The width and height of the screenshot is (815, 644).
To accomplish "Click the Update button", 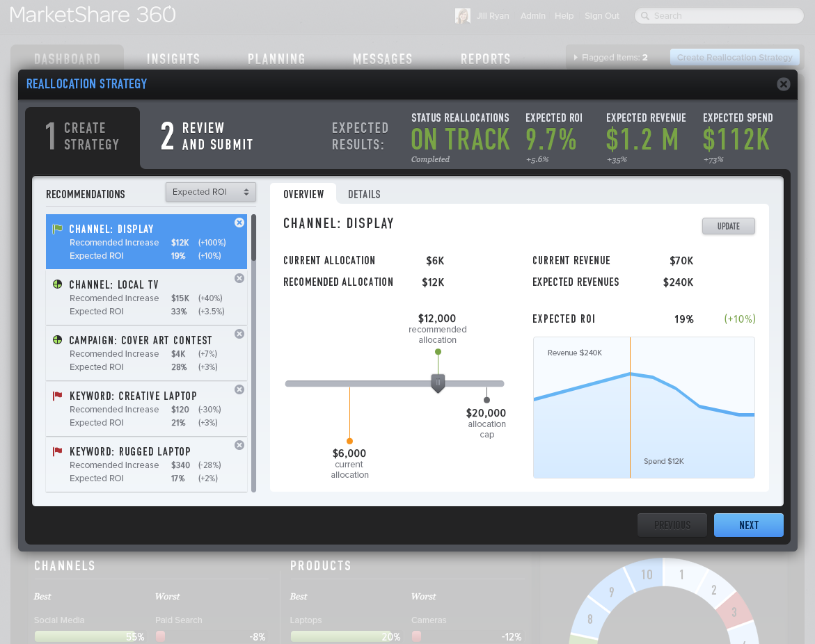I will coord(728,226).
